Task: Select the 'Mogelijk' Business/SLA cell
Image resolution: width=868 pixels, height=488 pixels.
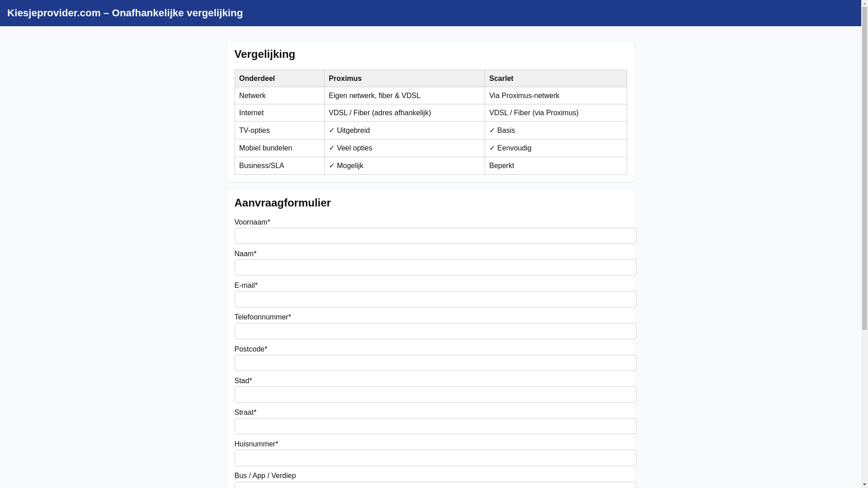Action: click(x=405, y=166)
